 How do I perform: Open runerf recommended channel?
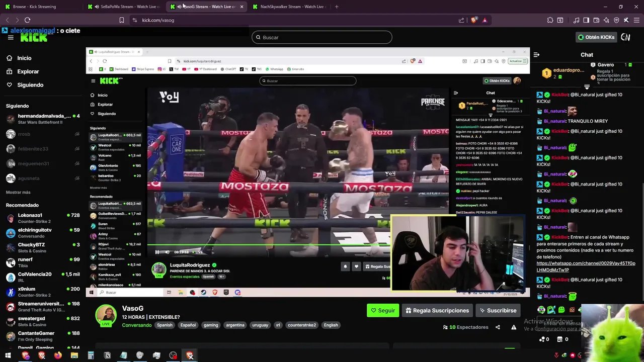(42, 262)
